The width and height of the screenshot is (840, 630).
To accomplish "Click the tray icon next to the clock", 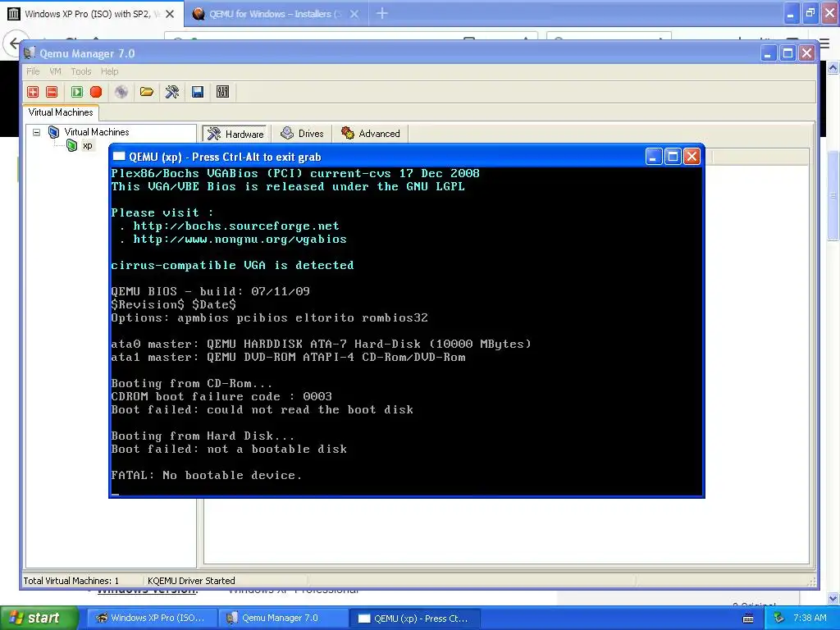I will (x=778, y=618).
